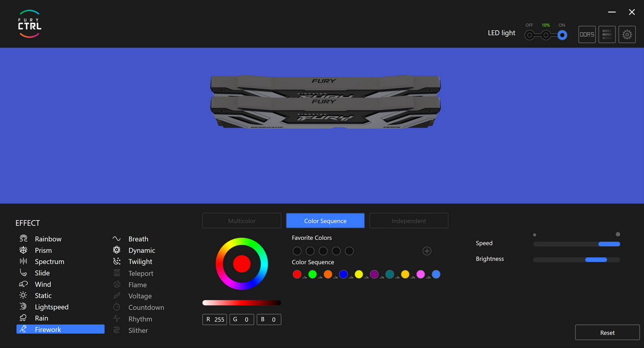This screenshot has width=644, height=348.
Task: Select the amber color in sequence
Action: point(405,274)
